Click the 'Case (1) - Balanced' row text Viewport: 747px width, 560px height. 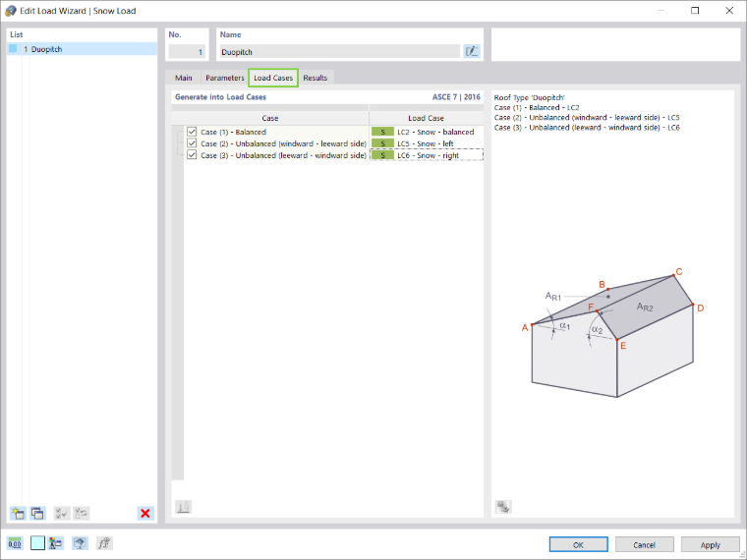[x=233, y=132]
